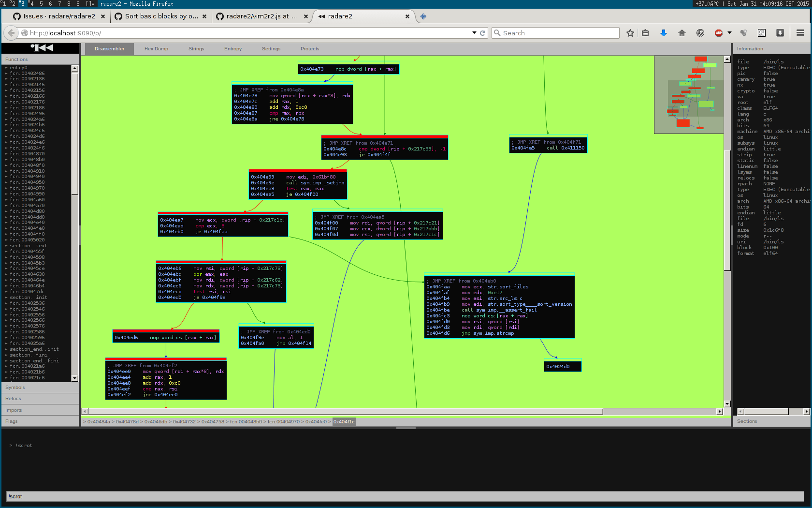The height and width of the screenshot is (508, 812).
Task: Click the search magnifier icon in search box
Action: 497,33
